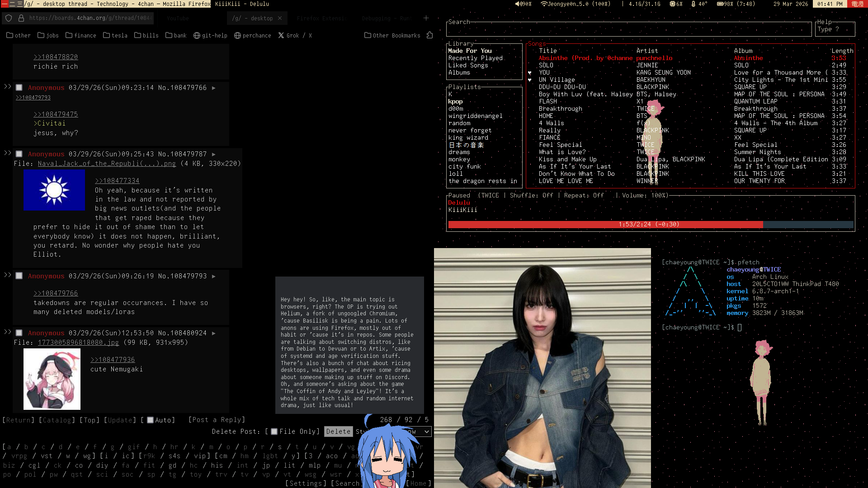868x488 pixels.
Task: Open the post menu arrow for No.108479787
Action: pos(214,155)
